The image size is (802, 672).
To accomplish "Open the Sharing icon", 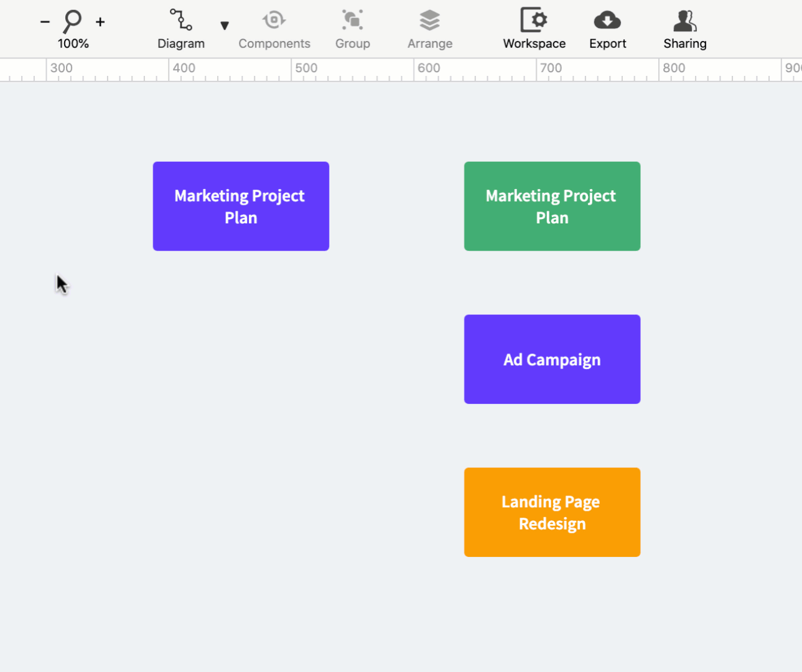I will pyautogui.click(x=684, y=21).
